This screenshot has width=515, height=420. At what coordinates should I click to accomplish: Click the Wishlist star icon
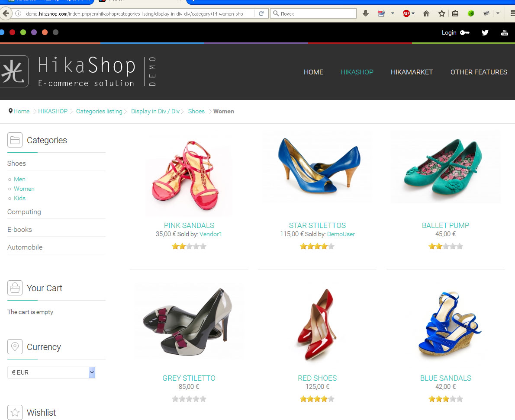pos(15,412)
